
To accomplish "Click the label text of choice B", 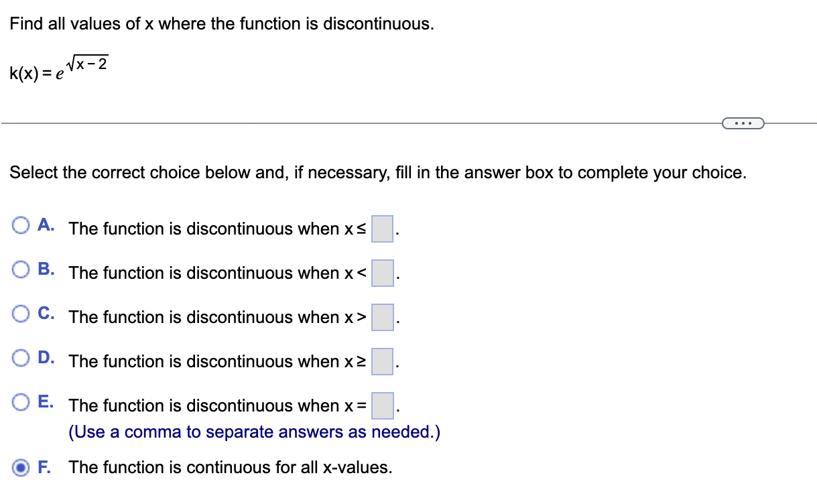I will pyautogui.click(x=214, y=273).
